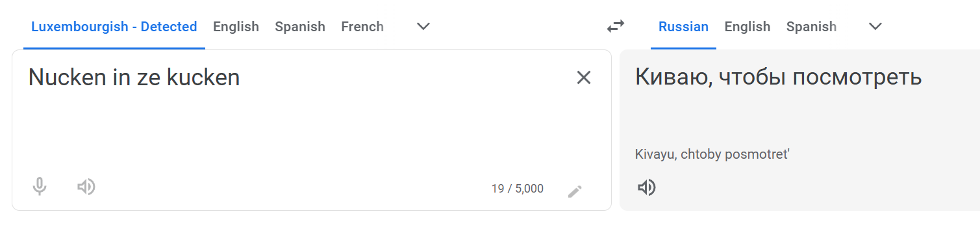Switch source language to Spanish

point(300,27)
